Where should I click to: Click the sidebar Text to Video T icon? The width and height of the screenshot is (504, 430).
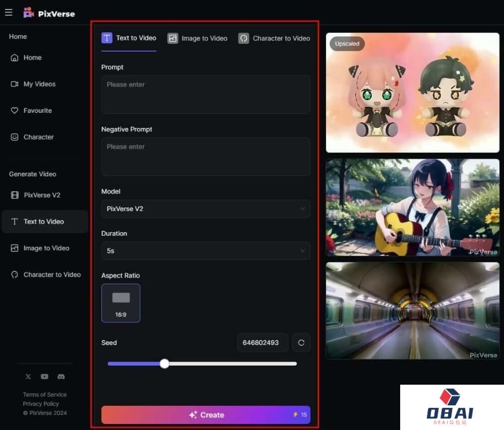[x=15, y=222]
